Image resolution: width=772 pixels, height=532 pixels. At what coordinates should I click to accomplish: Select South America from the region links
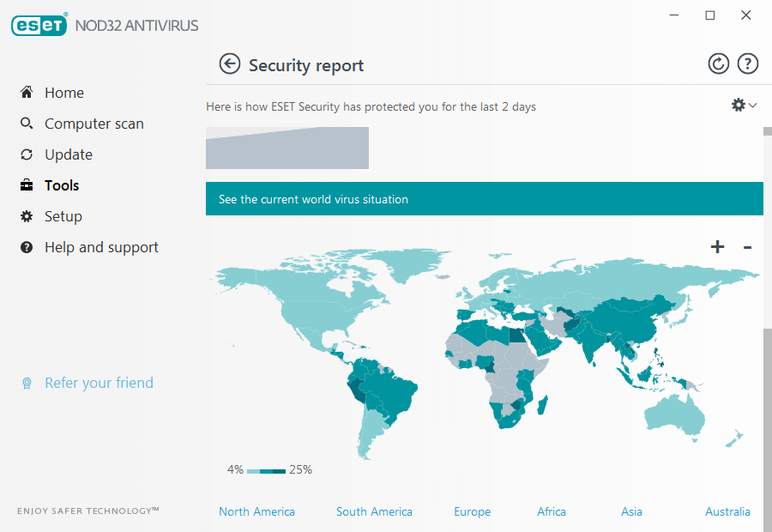pyautogui.click(x=374, y=511)
